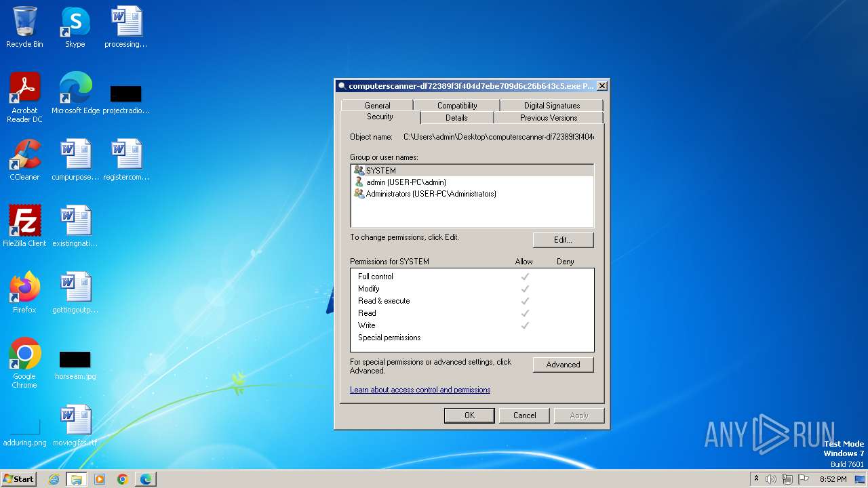
Task: Select the projectradio desktop file
Action: coord(126,98)
